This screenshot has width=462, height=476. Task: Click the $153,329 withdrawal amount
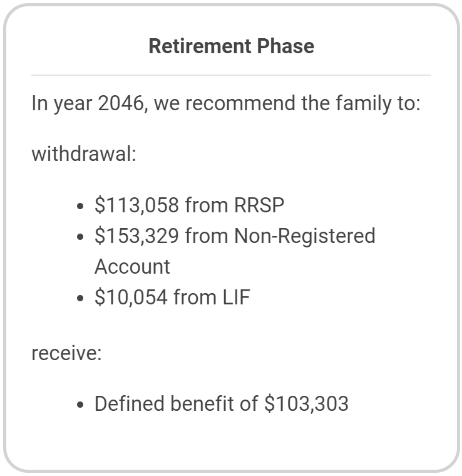tap(136, 236)
